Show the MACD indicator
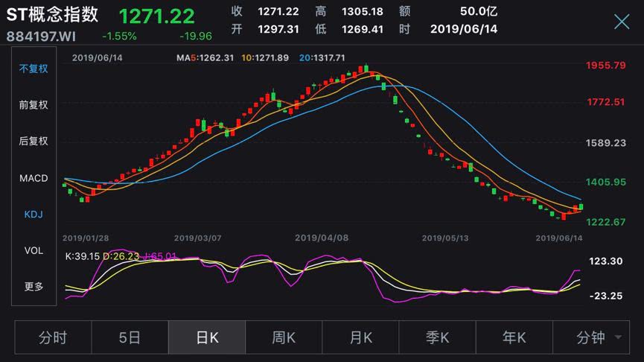This screenshot has width=644, height=362. pyautogui.click(x=34, y=178)
